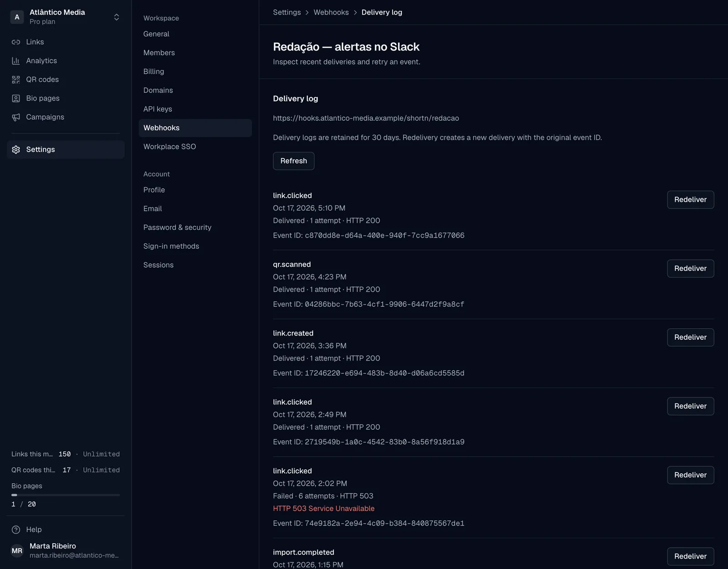This screenshot has height=569, width=728.
Task: Click Event ID starting with 74e9182a
Action: click(x=369, y=523)
